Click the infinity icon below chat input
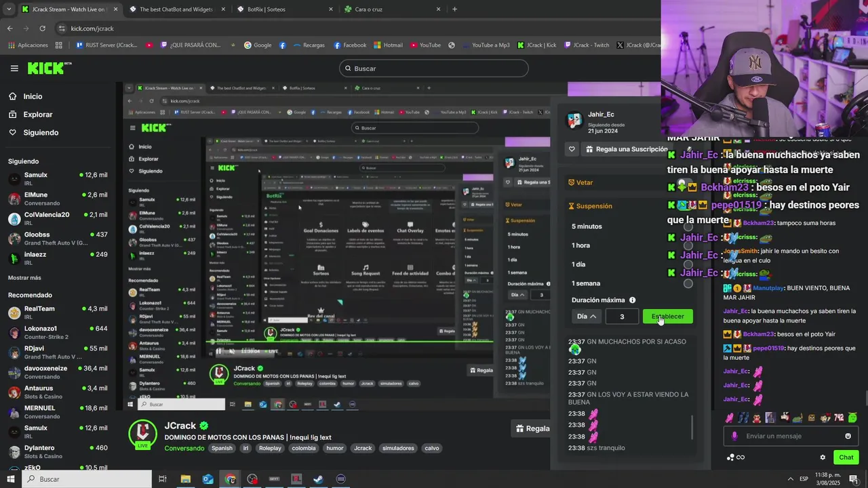The height and width of the screenshot is (488, 868). [741, 457]
